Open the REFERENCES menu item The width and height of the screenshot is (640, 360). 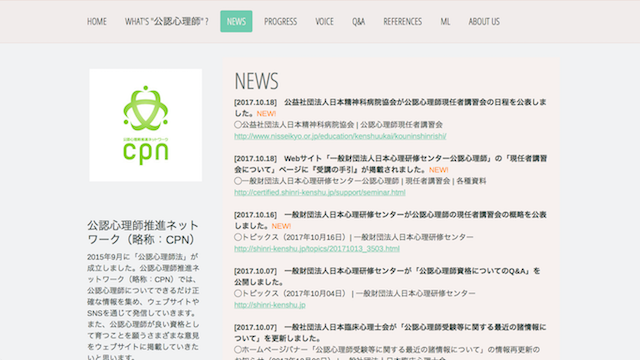pyautogui.click(x=402, y=21)
